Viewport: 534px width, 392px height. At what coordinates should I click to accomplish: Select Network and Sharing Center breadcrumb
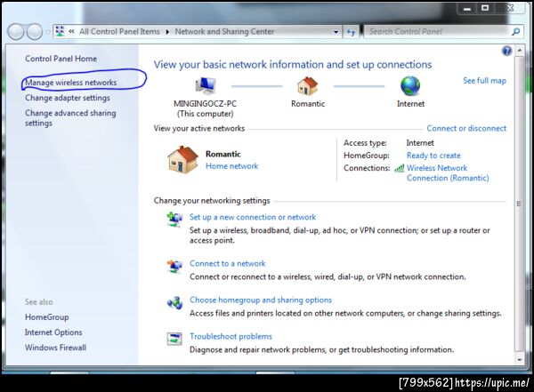[x=224, y=32]
